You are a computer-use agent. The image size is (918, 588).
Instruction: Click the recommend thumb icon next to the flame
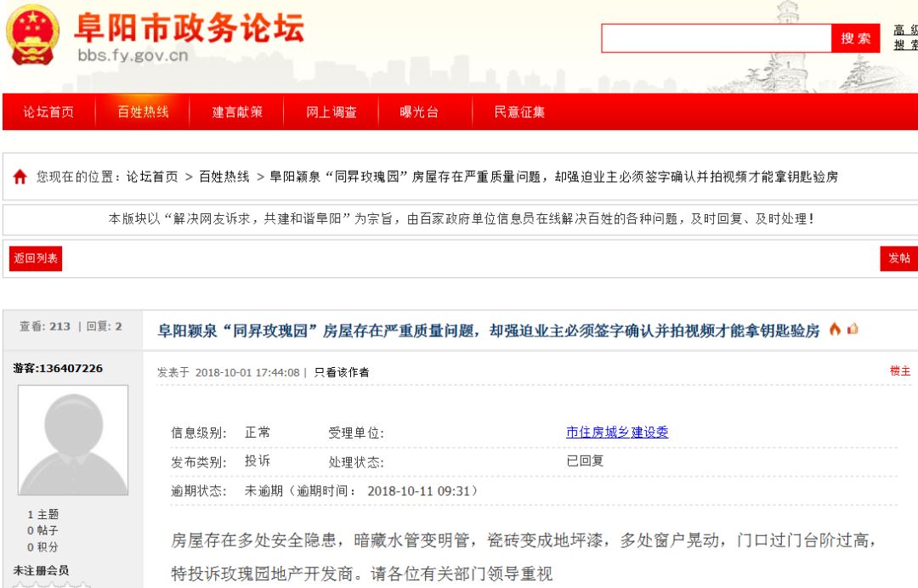click(851, 327)
